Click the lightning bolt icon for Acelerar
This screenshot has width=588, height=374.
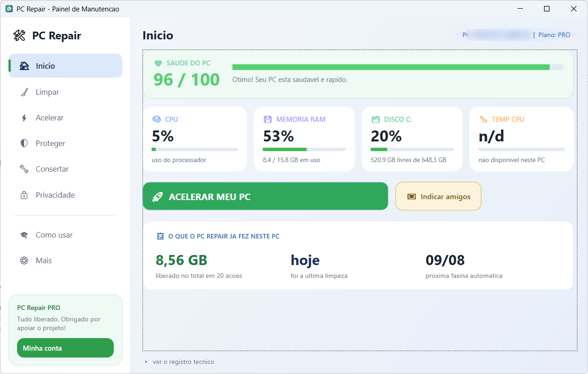24,118
